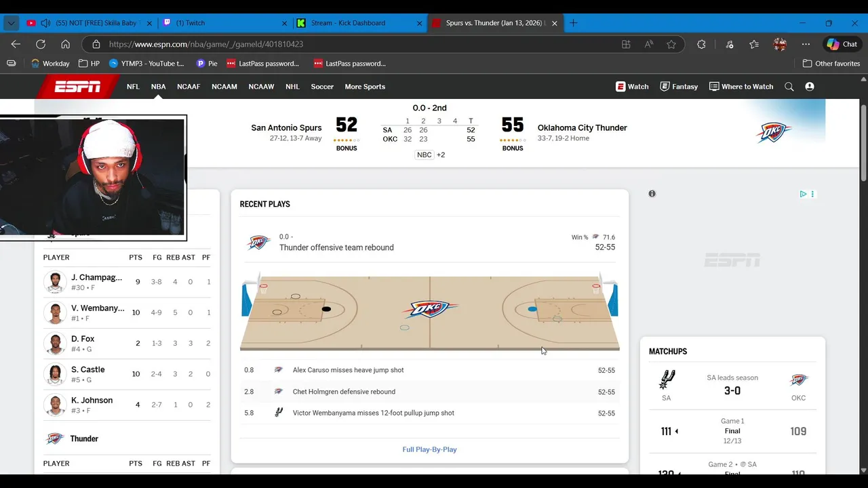Screen dimensions: 868x488
Task: Open the Pie bookmark
Action: coord(207,64)
